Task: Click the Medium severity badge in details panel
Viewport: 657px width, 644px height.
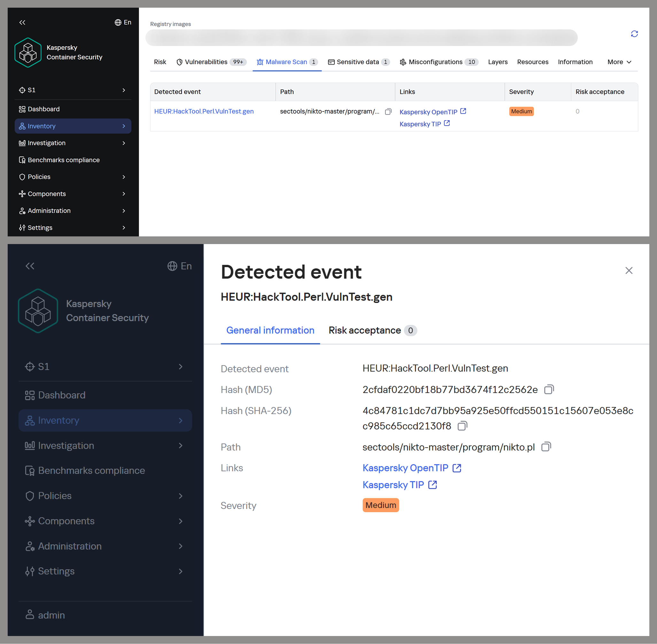Action: (x=381, y=505)
